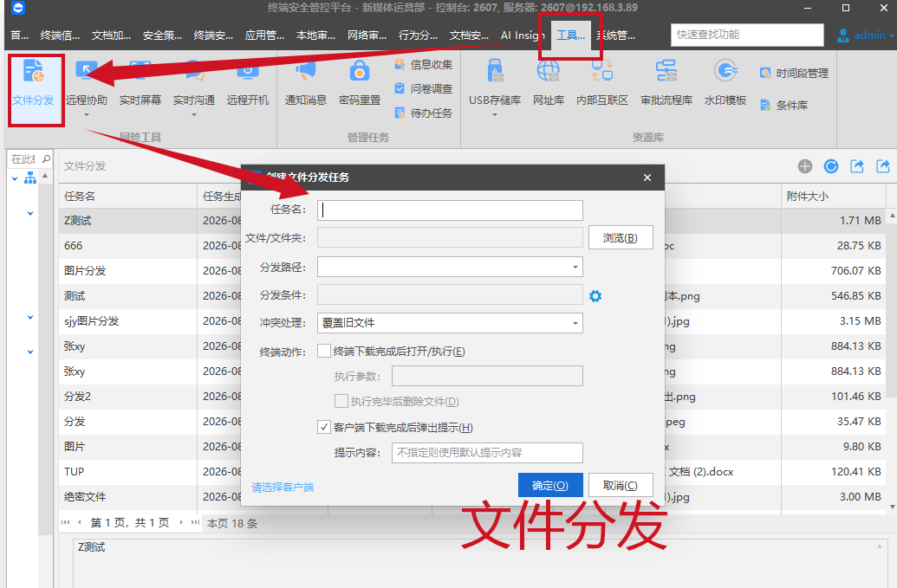Close the 创建文件分发任务 dialog
897x588 pixels.
(647, 178)
